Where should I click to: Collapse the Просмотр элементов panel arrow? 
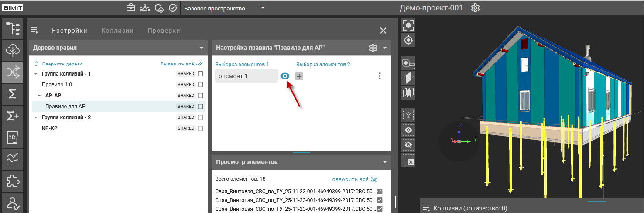coord(384,162)
